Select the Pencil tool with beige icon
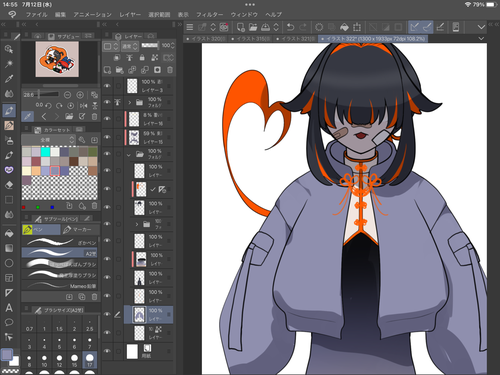Screen dimensions: 500x375 click(x=9, y=125)
